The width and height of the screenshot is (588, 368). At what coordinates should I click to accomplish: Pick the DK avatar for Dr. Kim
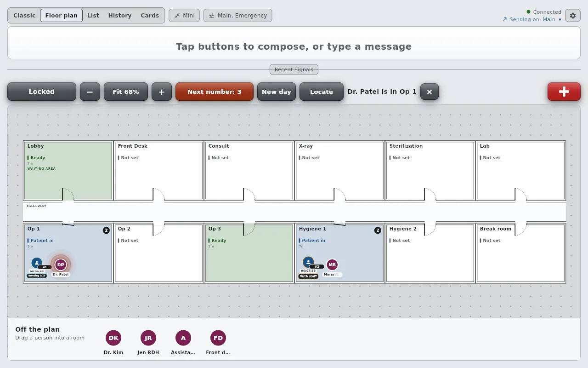click(113, 338)
